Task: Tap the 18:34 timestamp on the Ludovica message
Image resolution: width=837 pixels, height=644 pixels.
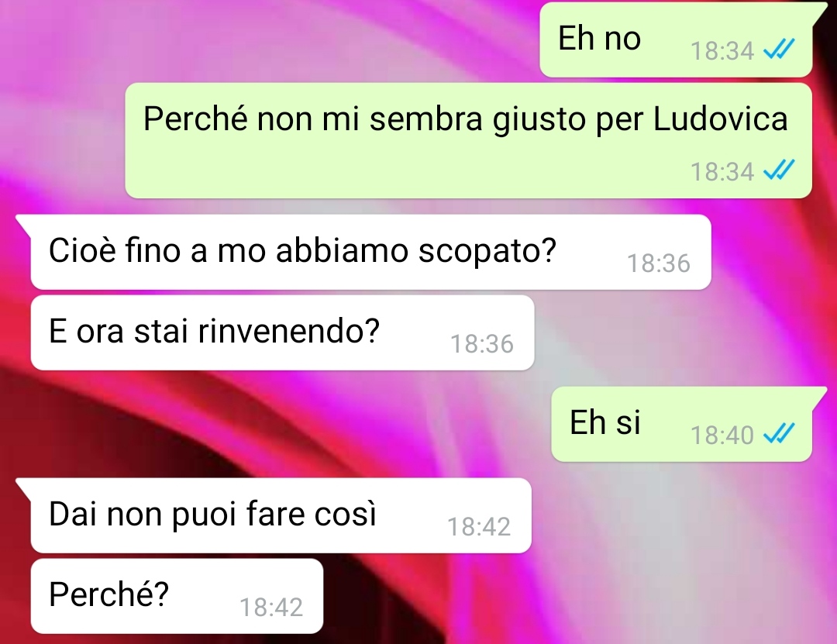Action: pos(722,172)
